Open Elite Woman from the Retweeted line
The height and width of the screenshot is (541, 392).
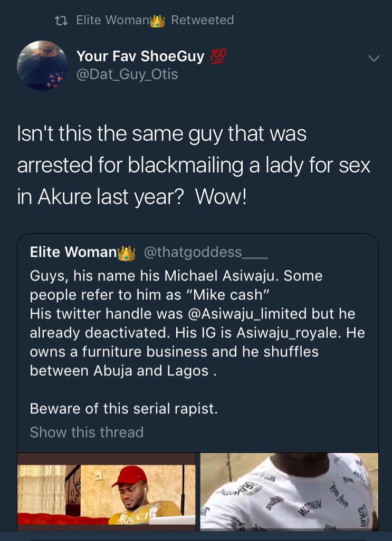[113, 20]
